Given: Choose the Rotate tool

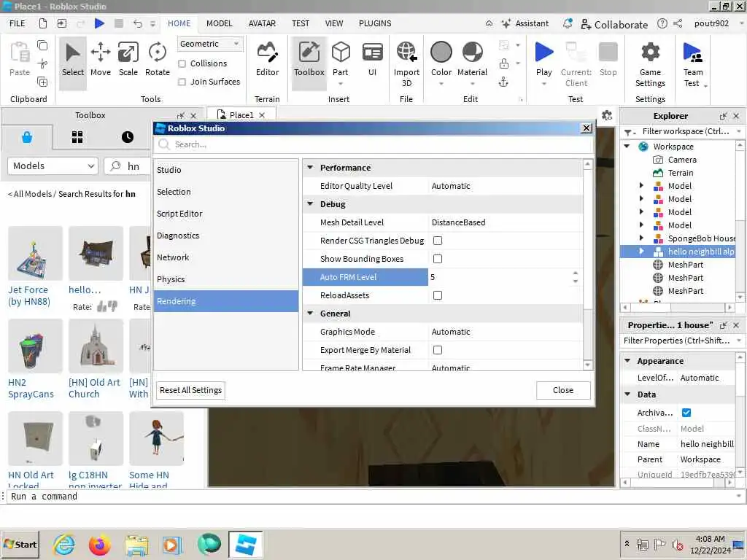Looking at the screenshot, I should coord(158,59).
